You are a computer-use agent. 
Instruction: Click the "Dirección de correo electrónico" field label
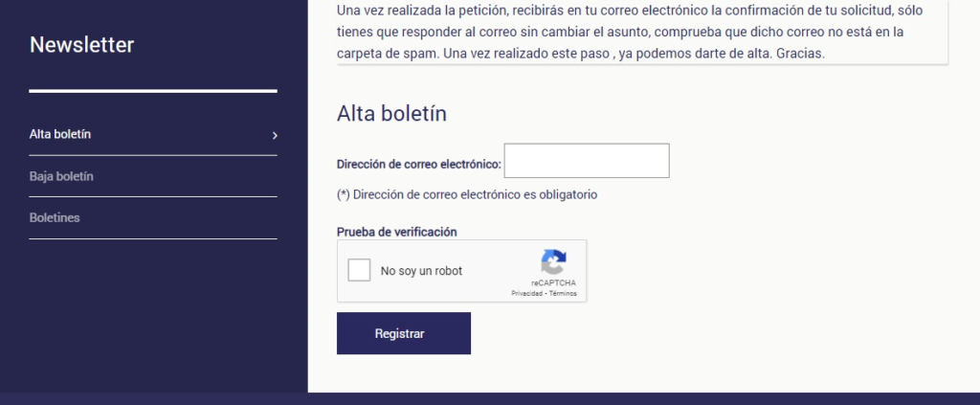tap(419, 165)
